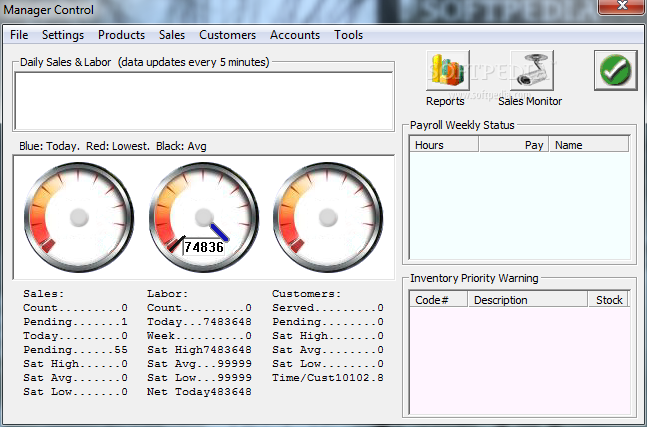Click the Labor gauge showing 74836
The image size is (647, 427).
click(203, 217)
